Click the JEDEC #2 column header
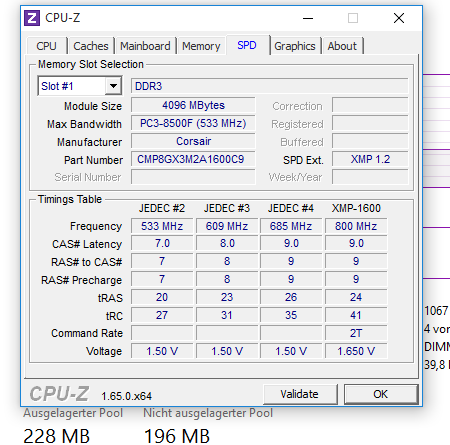Viewport: 450px width, 445px height. point(162,208)
